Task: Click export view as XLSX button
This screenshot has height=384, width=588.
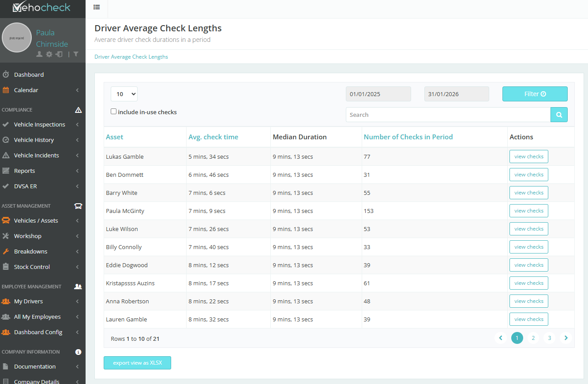Action: (137, 363)
